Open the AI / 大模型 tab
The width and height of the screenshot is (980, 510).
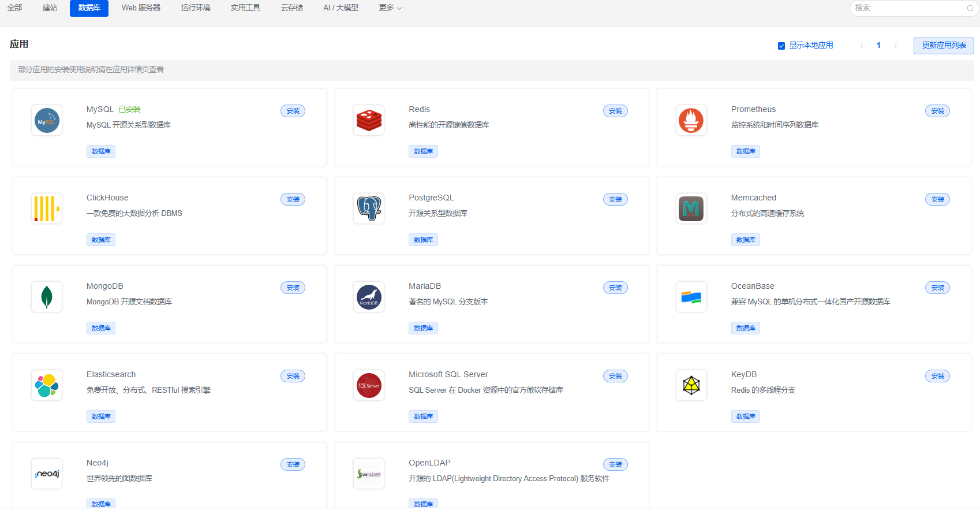click(x=341, y=8)
